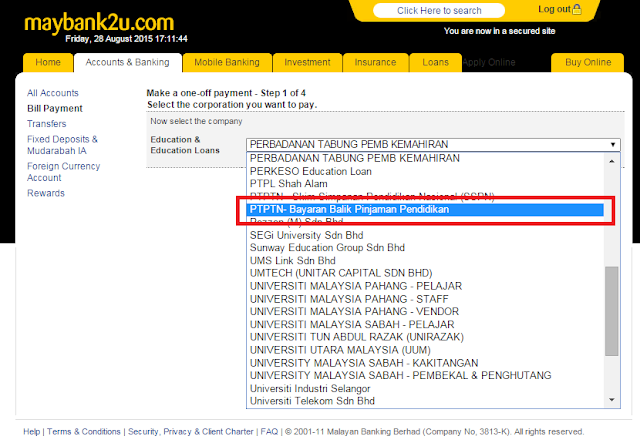
Task: Click the dropdown list scrollbar thumb
Action: (611, 311)
